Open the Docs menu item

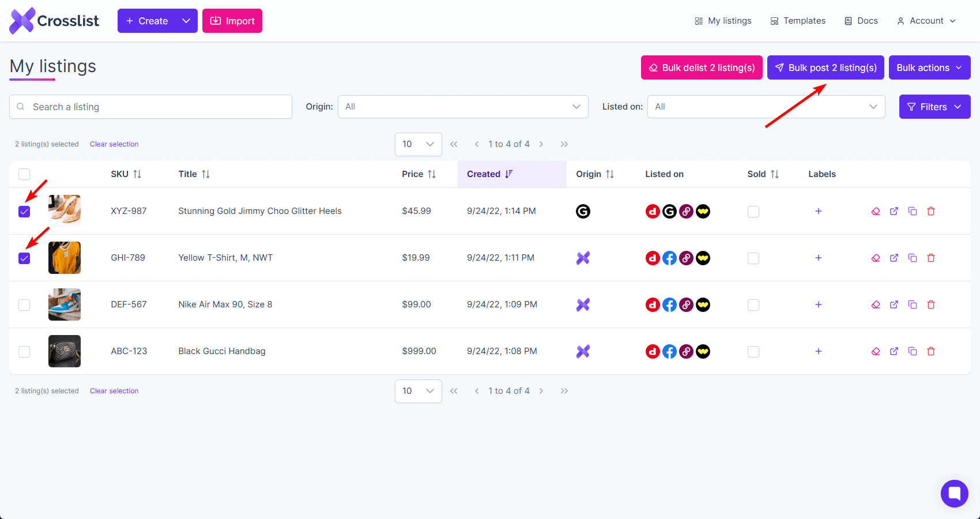tap(861, 21)
